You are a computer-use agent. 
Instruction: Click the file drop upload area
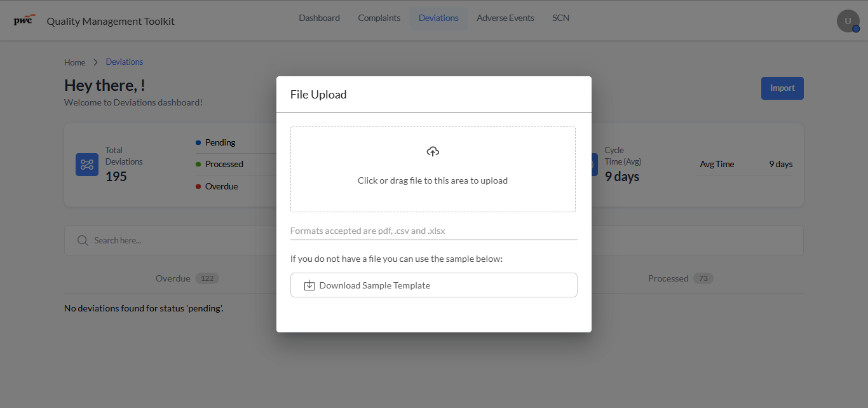pos(433,169)
